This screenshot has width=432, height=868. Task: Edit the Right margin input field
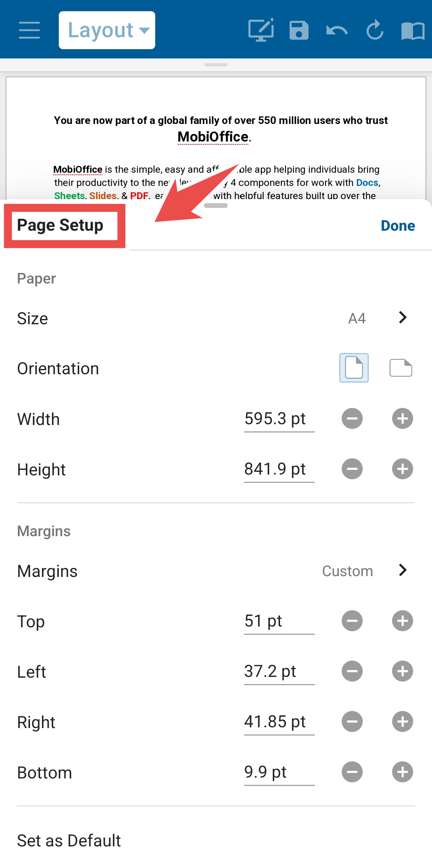tap(279, 722)
